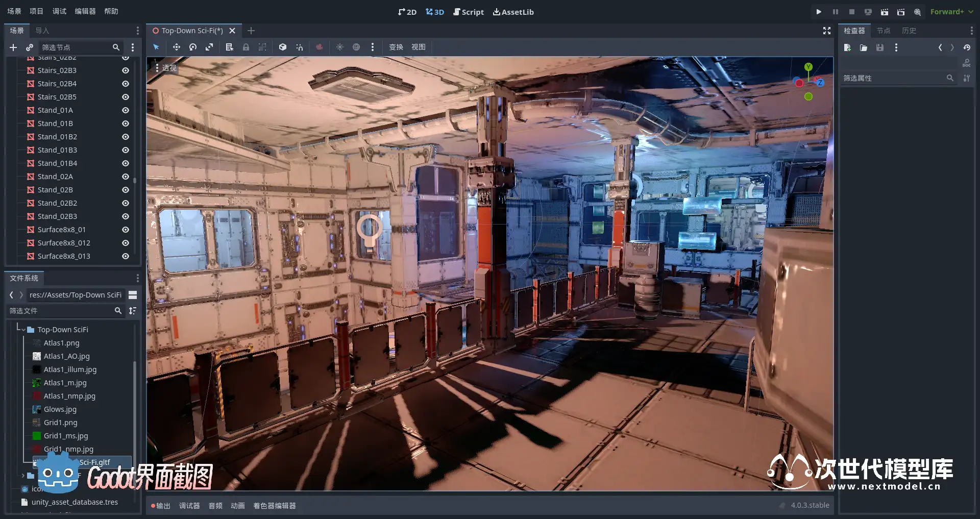Select the Rotate mode tool
Screen dimensions: 980x519
click(193, 47)
